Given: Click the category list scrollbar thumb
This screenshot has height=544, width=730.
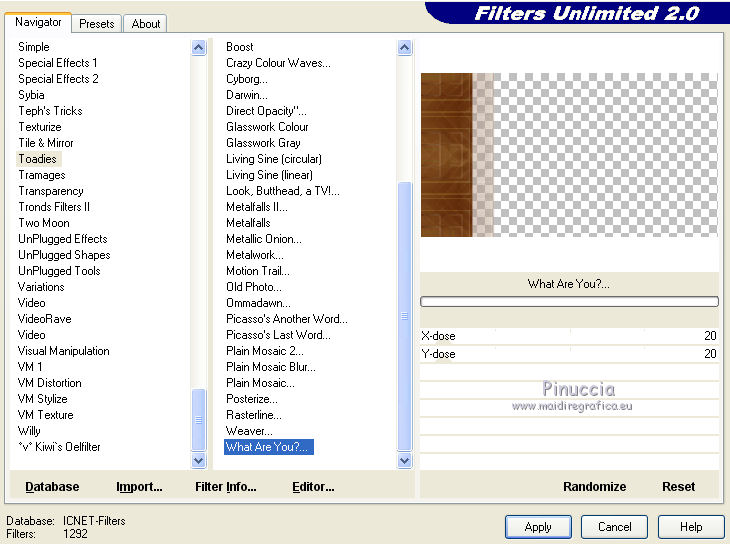Looking at the screenshot, I should [x=198, y=420].
